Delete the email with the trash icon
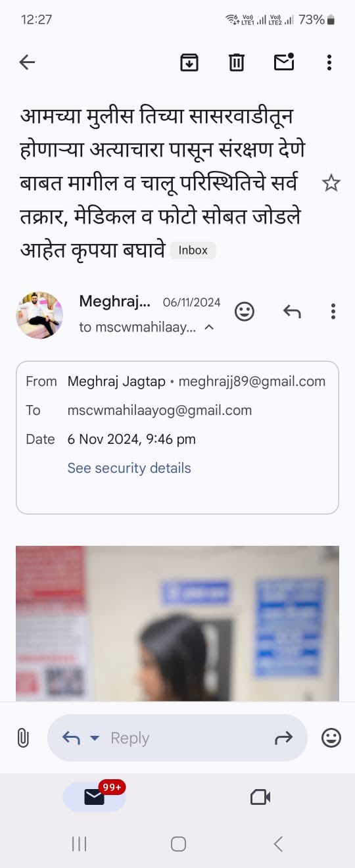The image size is (355, 868). pos(237,62)
